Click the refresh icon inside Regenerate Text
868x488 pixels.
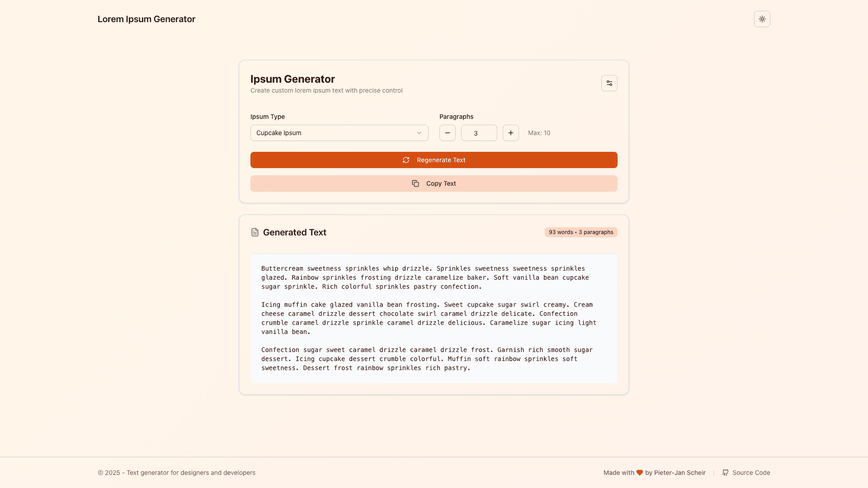pos(406,160)
